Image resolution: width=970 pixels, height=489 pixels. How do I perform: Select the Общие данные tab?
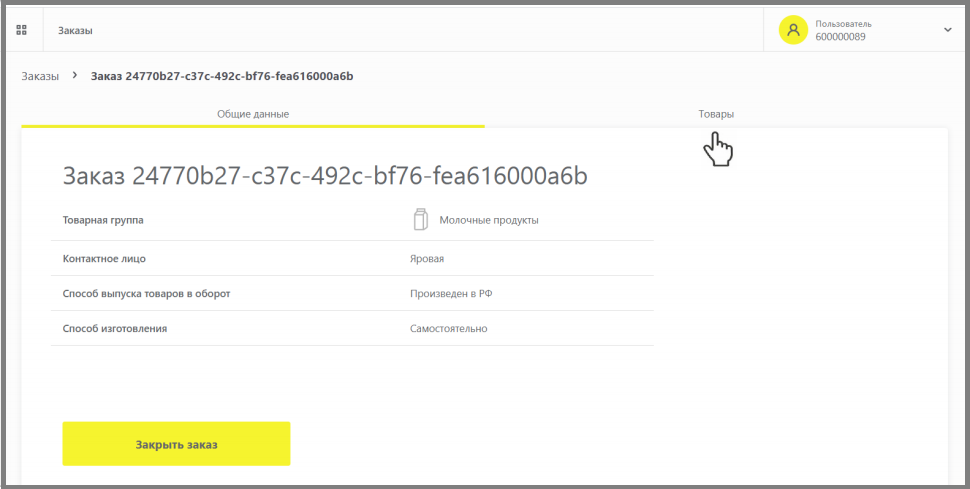pos(252,115)
